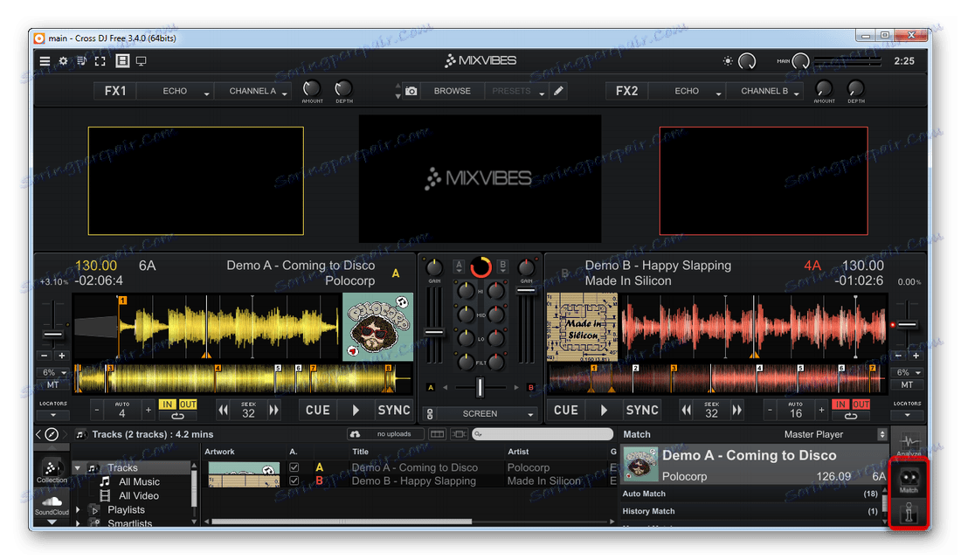
Task: Click the pencil edit icon next to PRESETS
Action: click(x=559, y=91)
